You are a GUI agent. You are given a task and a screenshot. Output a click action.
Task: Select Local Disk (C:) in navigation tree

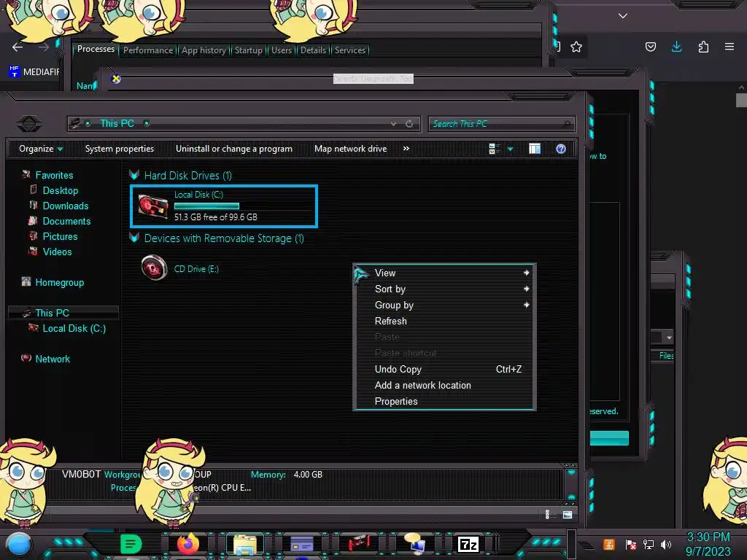click(74, 328)
